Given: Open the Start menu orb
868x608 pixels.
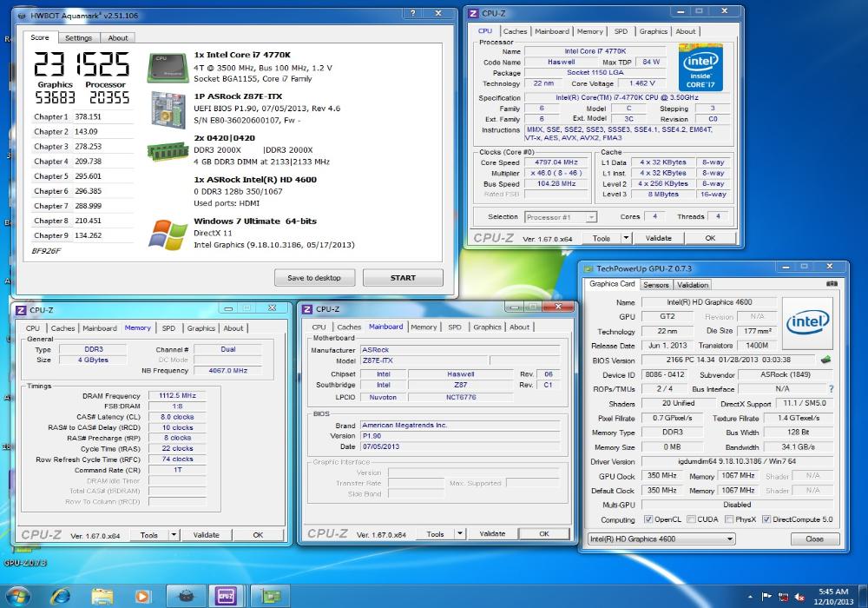Looking at the screenshot, I should [x=16, y=596].
